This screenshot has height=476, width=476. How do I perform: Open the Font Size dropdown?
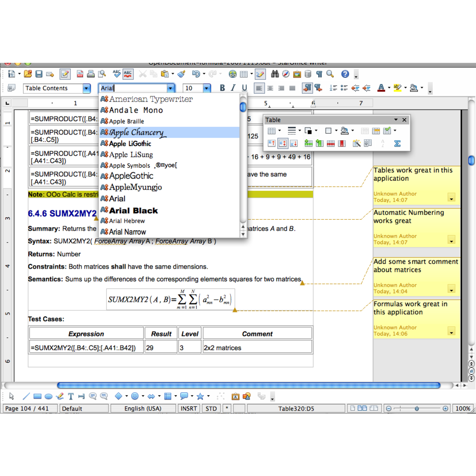pyautogui.click(x=206, y=88)
